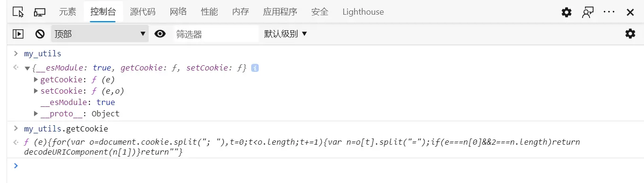Expand the setCookie function entry

(36, 91)
